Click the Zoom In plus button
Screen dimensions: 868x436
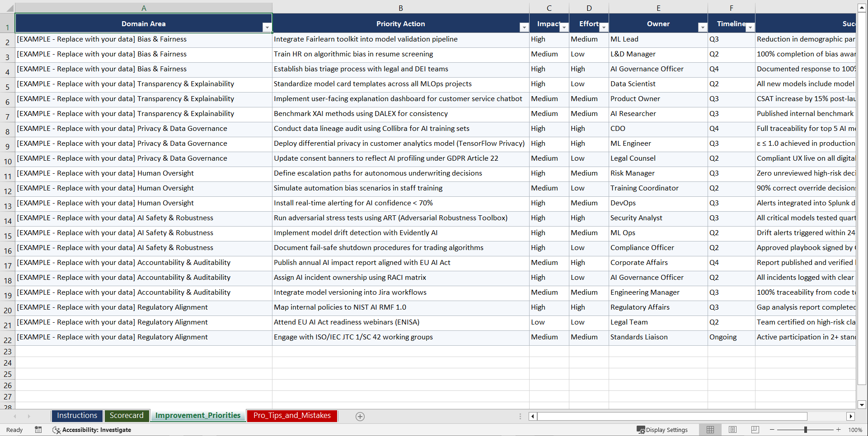pos(839,430)
